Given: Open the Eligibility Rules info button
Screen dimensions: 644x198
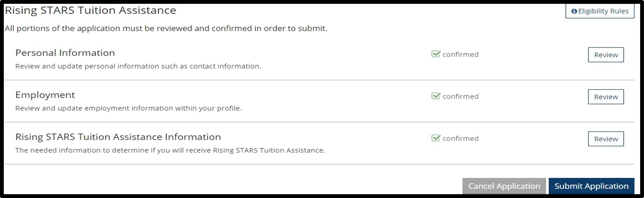Looking at the screenshot, I should 600,11.
